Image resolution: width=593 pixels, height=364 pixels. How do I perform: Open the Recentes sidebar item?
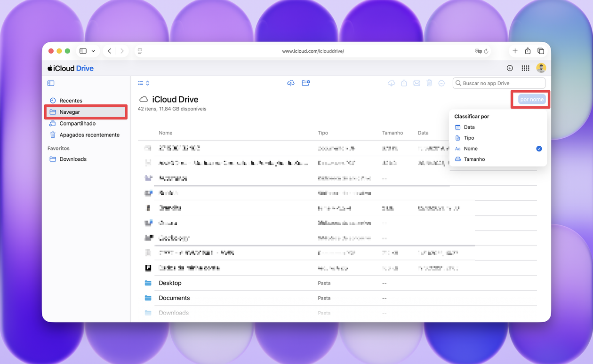71,101
